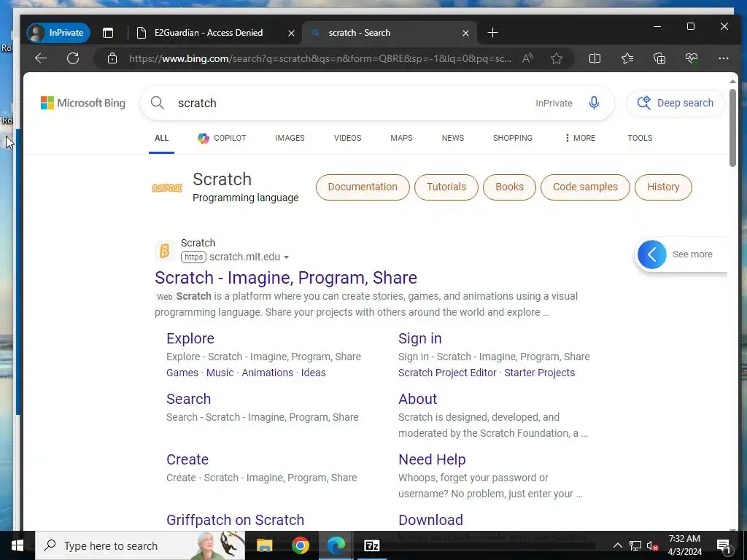
Task: Select the History chip
Action: point(663,187)
